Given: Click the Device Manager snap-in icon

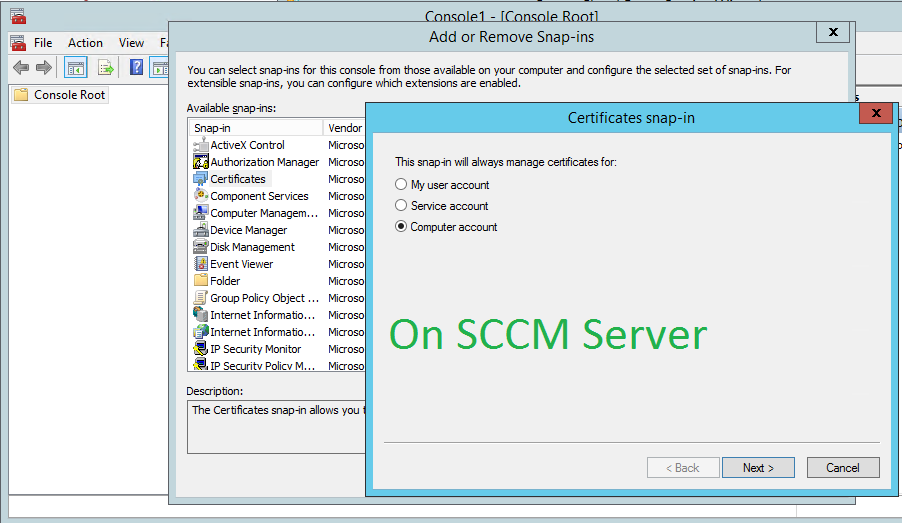Looking at the screenshot, I should pyautogui.click(x=200, y=230).
